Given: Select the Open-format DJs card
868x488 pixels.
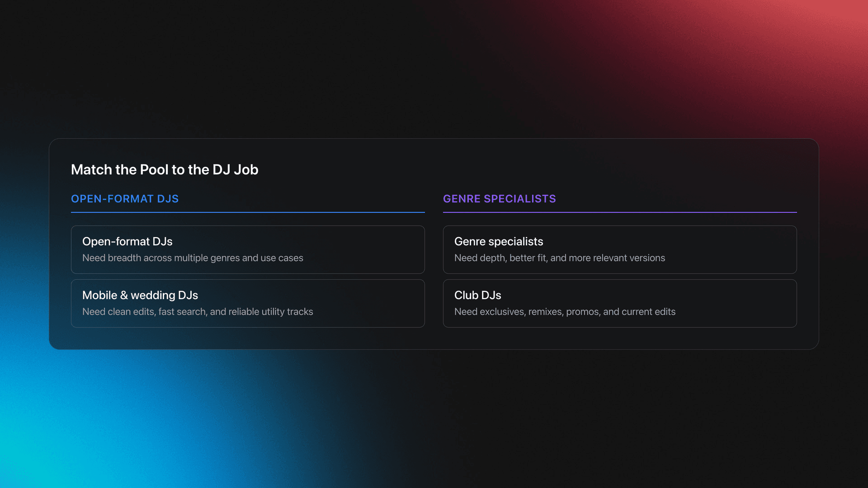Looking at the screenshot, I should 247,249.
